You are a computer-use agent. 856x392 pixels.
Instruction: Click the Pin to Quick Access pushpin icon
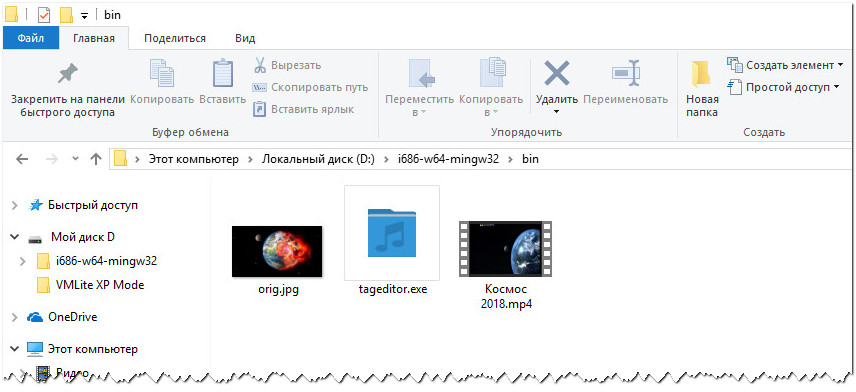coord(68,73)
